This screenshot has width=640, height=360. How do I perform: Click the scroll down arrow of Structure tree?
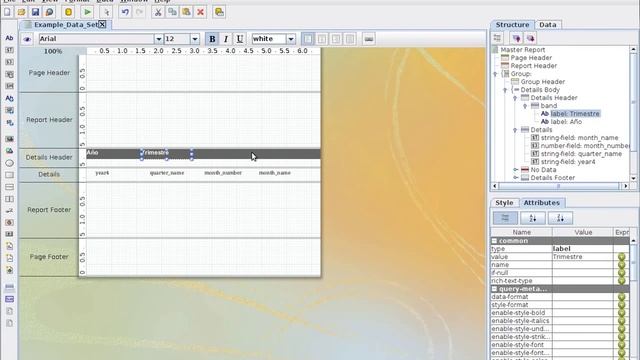(x=633, y=178)
